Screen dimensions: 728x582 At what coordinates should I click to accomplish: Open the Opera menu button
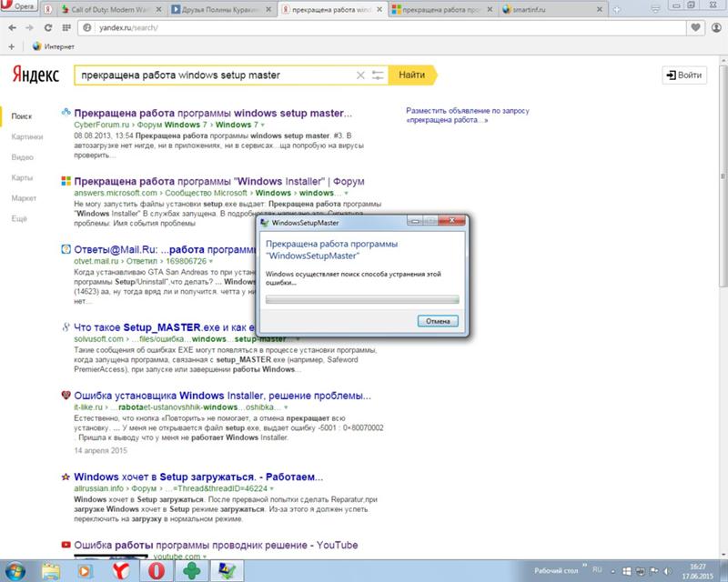point(18,6)
